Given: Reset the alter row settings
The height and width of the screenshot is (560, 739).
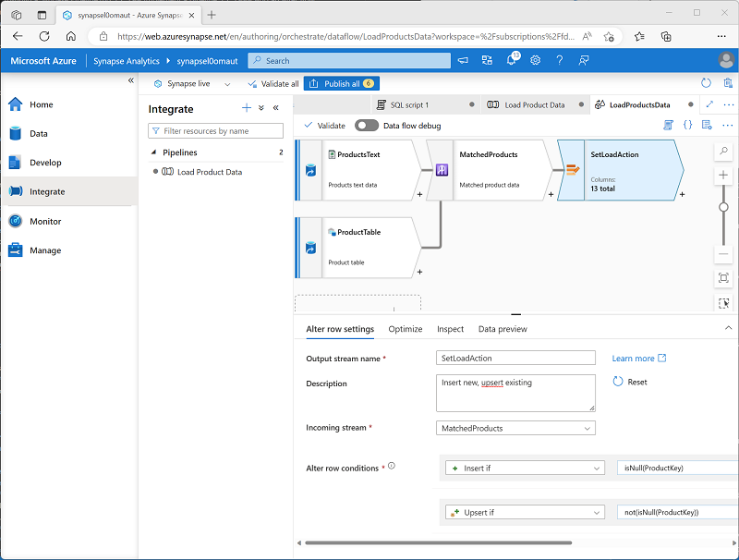Looking at the screenshot, I should click(630, 382).
